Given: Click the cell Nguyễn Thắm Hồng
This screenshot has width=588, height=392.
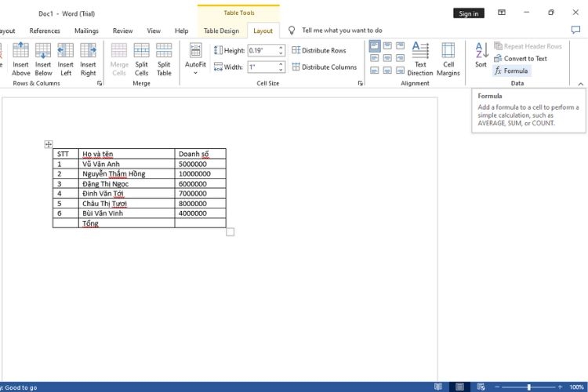Looking at the screenshot, I should click(126, 174).
